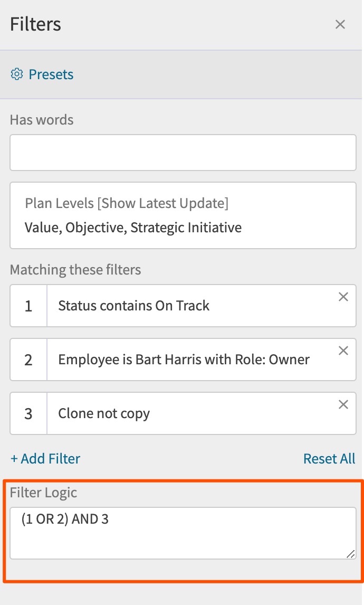Click Add Filter to create a new filter
Viewport: 364px width, 605px height.
[45, 458]
